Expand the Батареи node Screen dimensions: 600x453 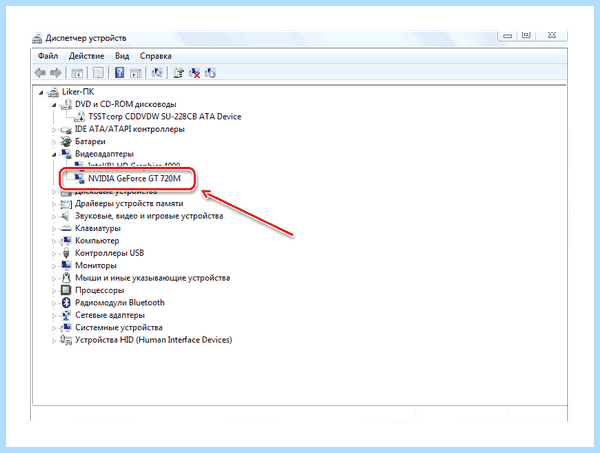pos(54,142)
